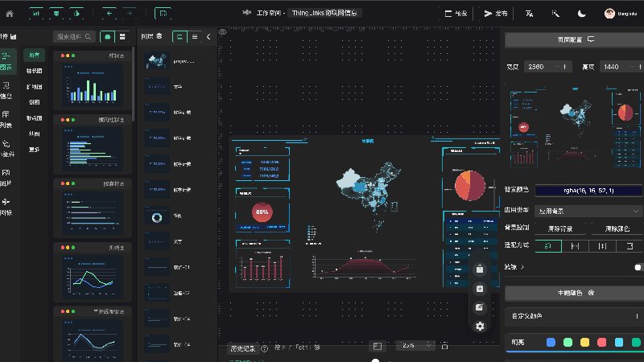644x362 pixels.
Task: Click the 清除背景 clear background button
Action: click(560, 228)
